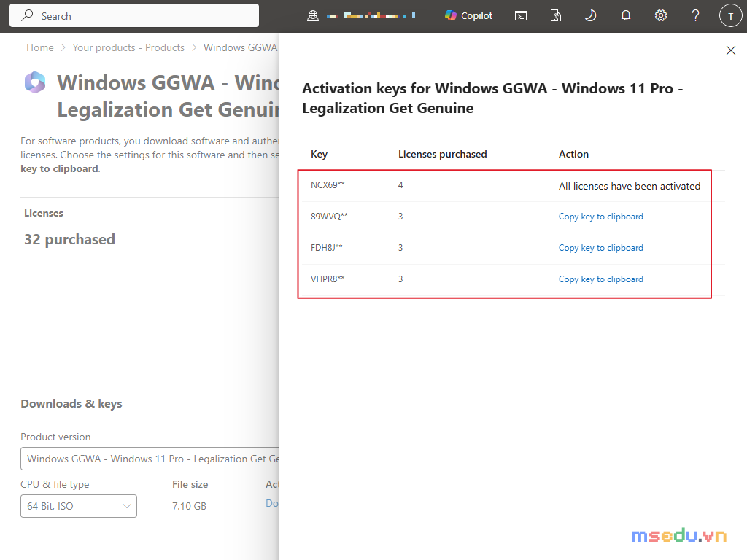The image size is (747, 560).
Task: Expand the 64 Bit, ISO dropdown
Action: click(79, 506)
